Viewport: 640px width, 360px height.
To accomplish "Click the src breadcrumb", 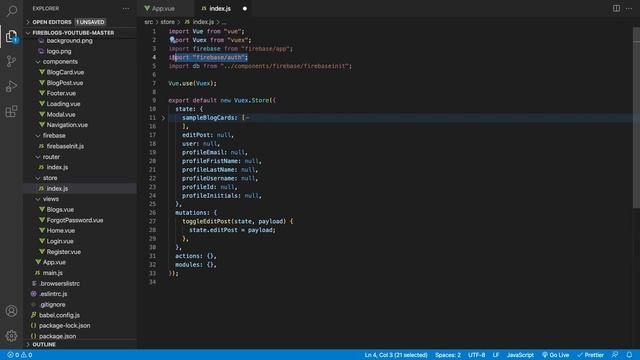I will 149,22.
